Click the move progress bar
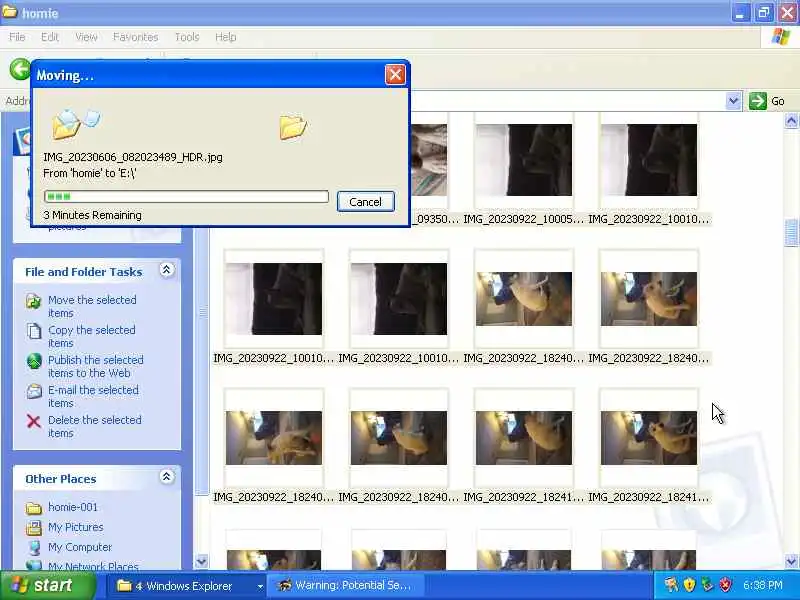Image resolution: width=800 pixels, height=600 pixels. tap(186, 196)
